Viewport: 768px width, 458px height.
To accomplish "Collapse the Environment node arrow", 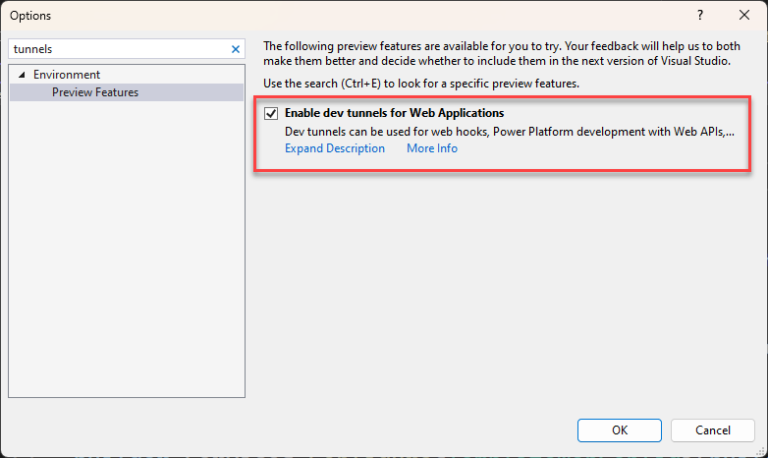I will 22,75.
